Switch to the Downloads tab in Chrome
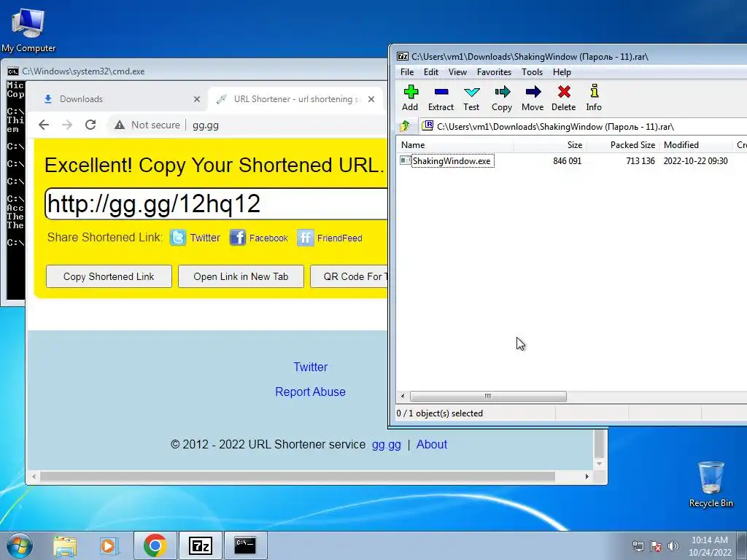 click(x=117, y=99)
